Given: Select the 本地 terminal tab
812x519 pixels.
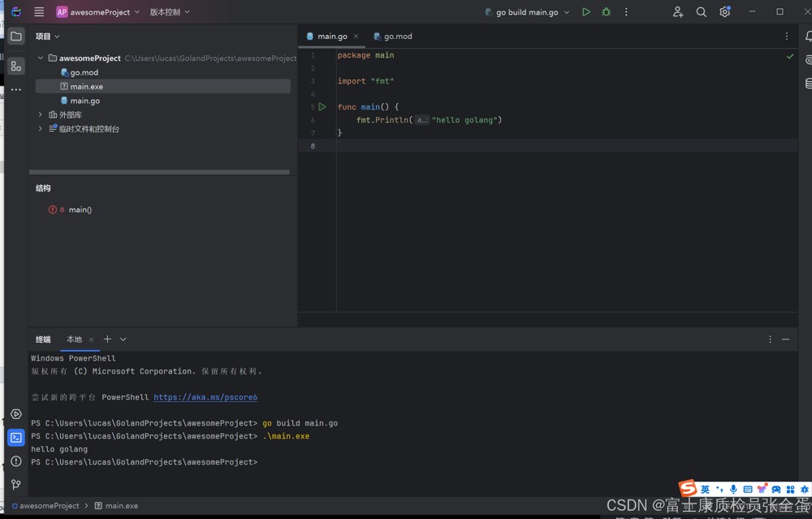Looking at the screenshot, I should pyautogui.click(x=74, y=340).
